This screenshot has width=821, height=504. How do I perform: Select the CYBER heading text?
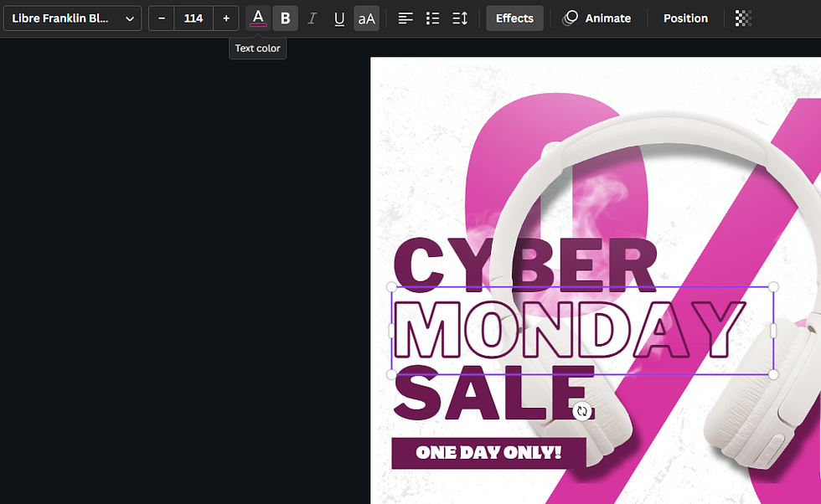(524, 264)
